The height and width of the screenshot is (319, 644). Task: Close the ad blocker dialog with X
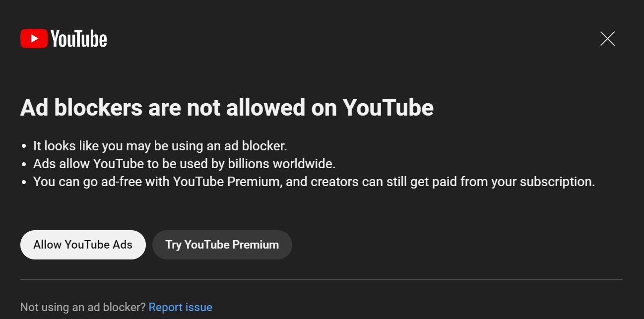tap(607, 39)
